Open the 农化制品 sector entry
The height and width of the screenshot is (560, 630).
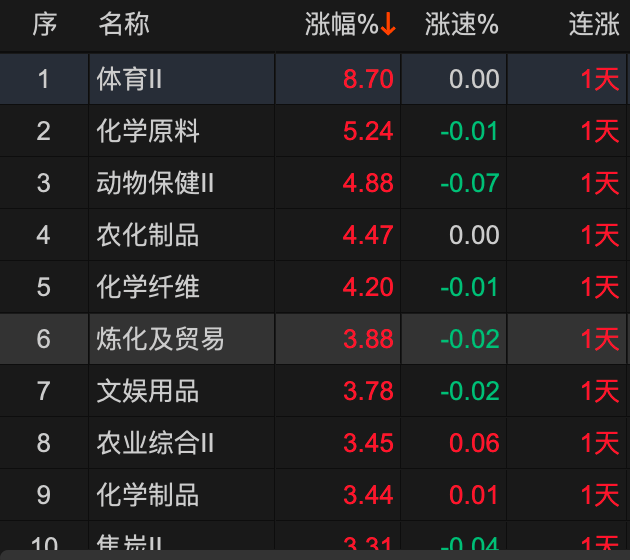[x=148, y=235]
